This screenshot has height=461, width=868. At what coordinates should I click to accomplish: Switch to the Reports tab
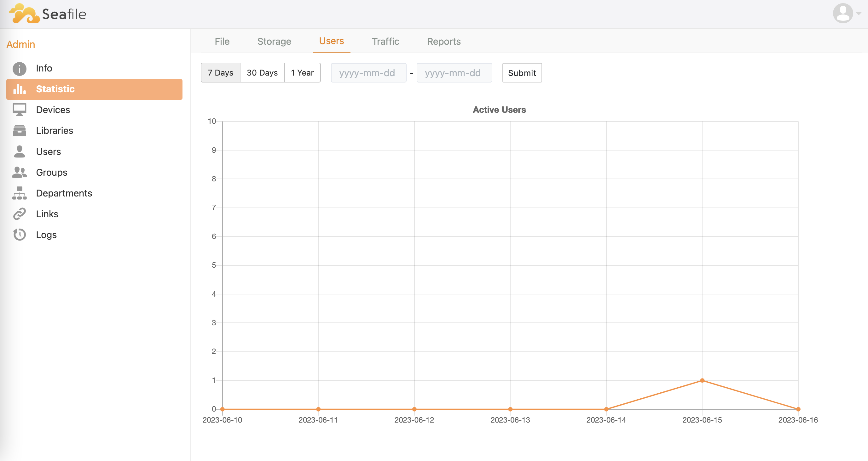click(444, 42)
